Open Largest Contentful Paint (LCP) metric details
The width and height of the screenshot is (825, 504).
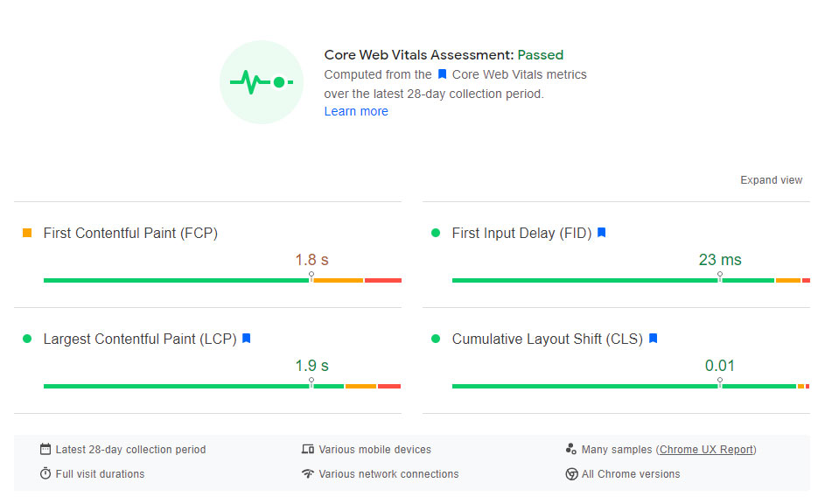pos(140,339)
